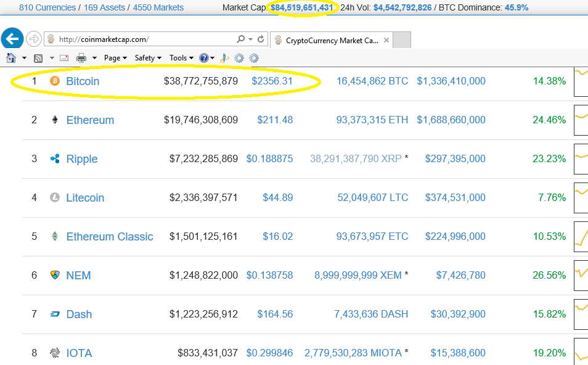Open the Bitcoin currency link

point(83,81)
